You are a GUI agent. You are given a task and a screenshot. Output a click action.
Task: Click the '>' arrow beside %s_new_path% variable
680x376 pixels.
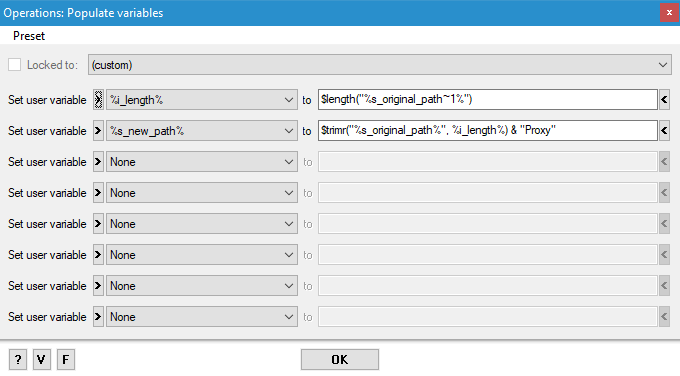click(x=98, y=131)
